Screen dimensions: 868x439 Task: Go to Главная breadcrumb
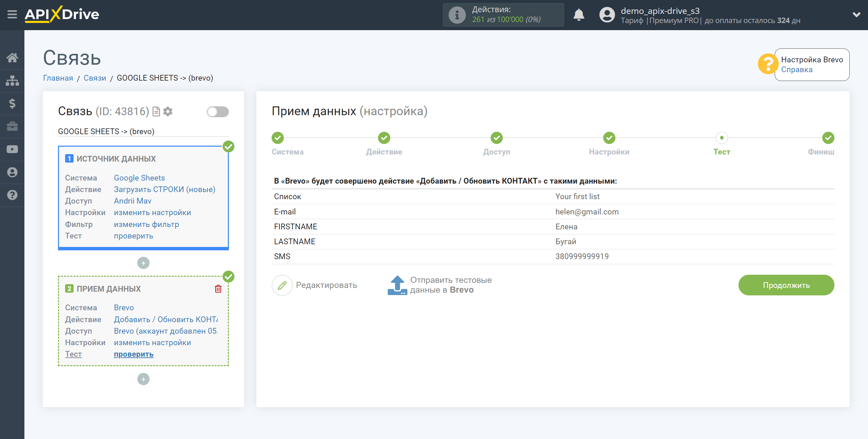tap(58, 78)
